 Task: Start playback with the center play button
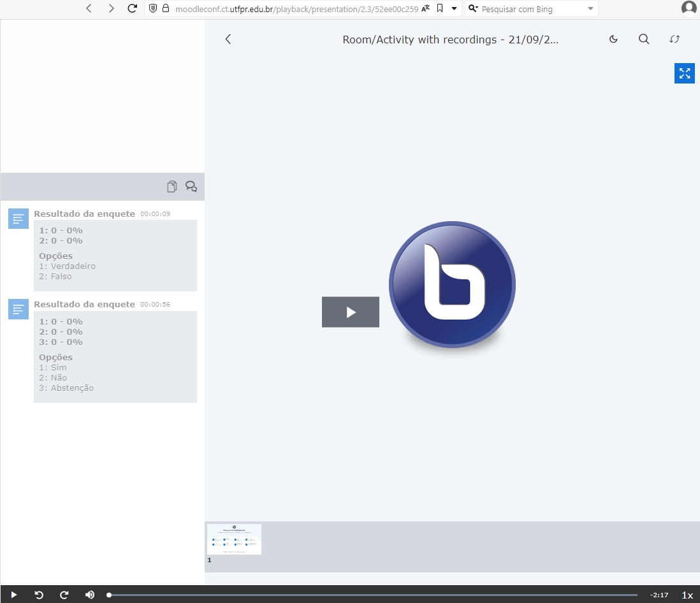click(351, 312)
